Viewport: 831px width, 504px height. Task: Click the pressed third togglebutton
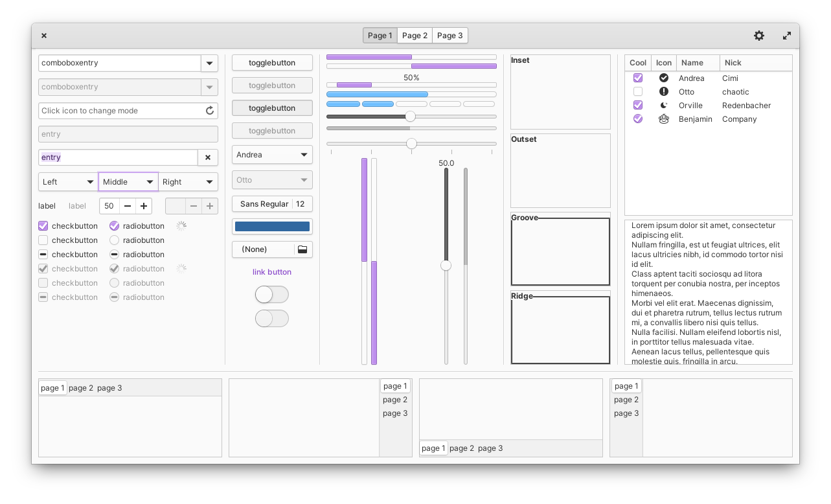click(x=272, y=108)
